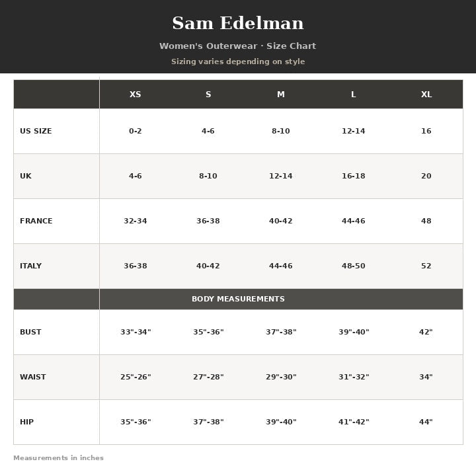This screenshot has height=476, width=476.
Task: Click the US SIZE row label
Action: (x=36, y=131)
